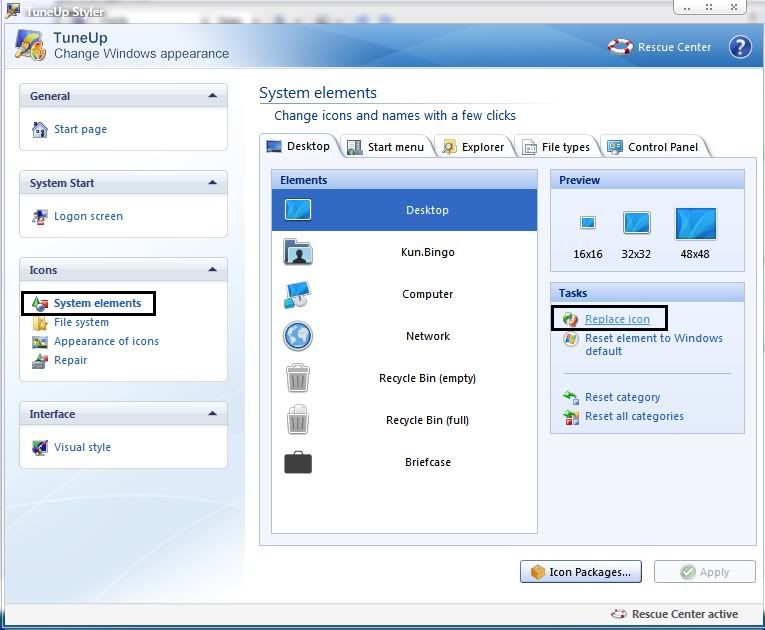The height and width of the screenshot is (630, 765).
Task: Click the Repair icon in sidebar
Action: point(40,361)
